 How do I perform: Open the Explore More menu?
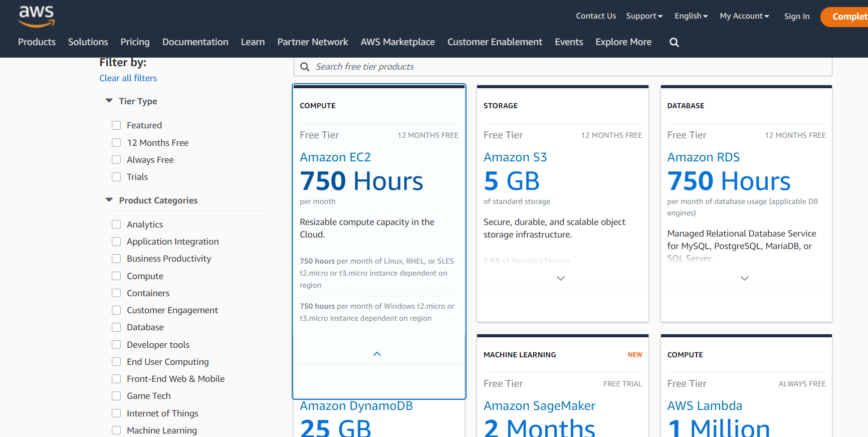(x=623, y=42)
